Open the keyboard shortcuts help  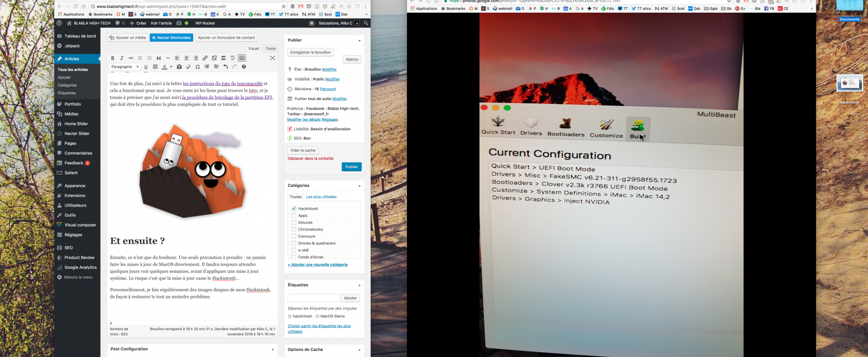click(x=244, y=67)
